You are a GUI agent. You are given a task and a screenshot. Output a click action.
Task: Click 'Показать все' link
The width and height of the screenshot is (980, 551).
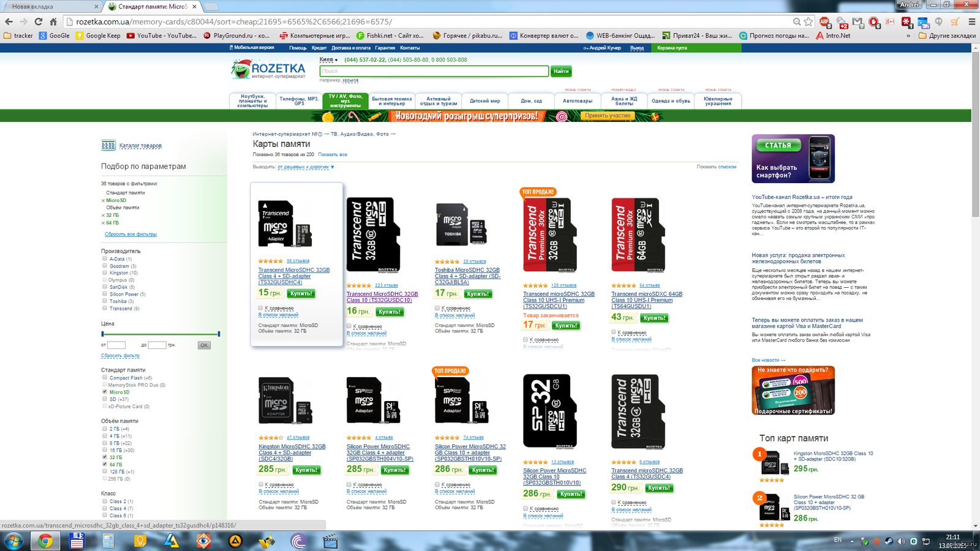pyautogui.click(x=333, y=154)
